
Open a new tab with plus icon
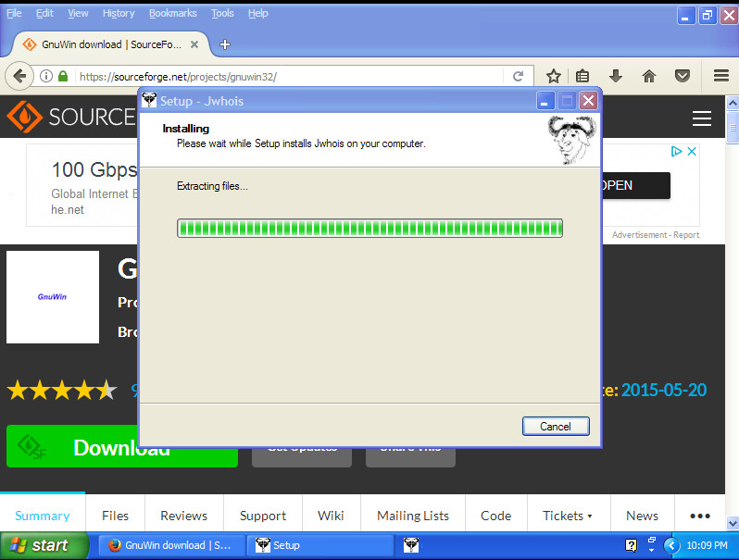[225, 44]
